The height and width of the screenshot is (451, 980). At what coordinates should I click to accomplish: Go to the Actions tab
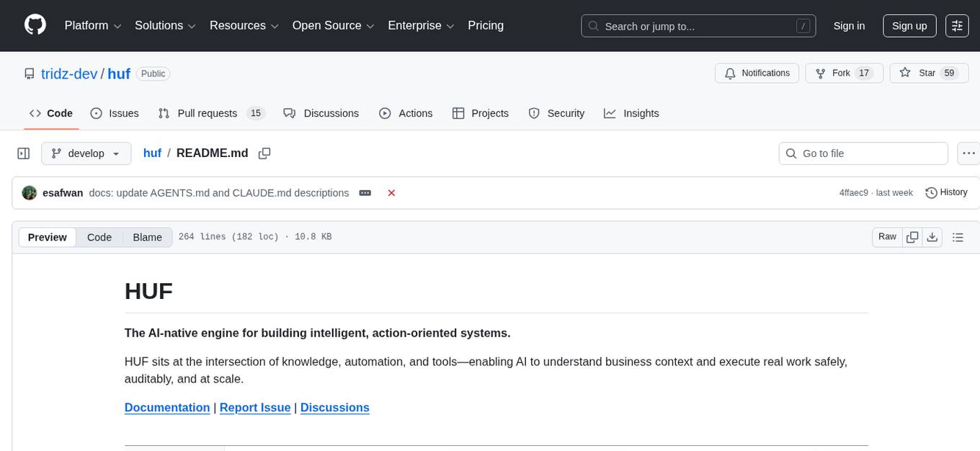point(406,113)
